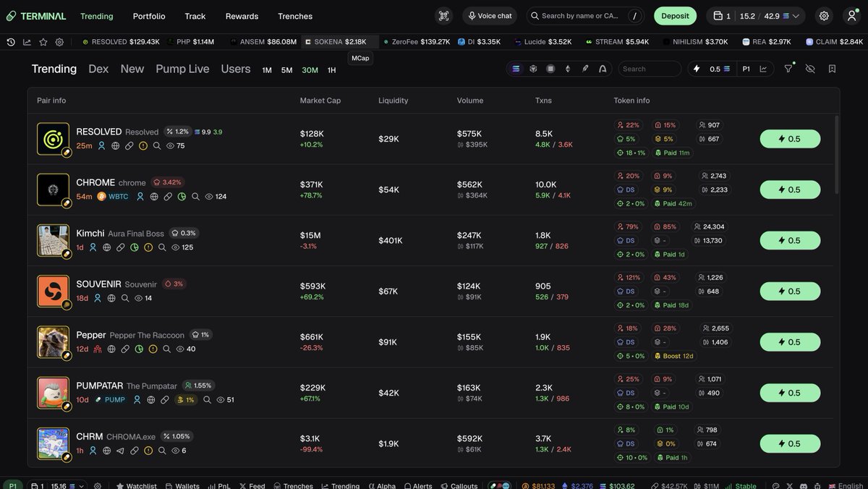Open CHRM Telegram paper-plane icon
The height and width of the screenshot is (489, 868).
click(120, 451)
